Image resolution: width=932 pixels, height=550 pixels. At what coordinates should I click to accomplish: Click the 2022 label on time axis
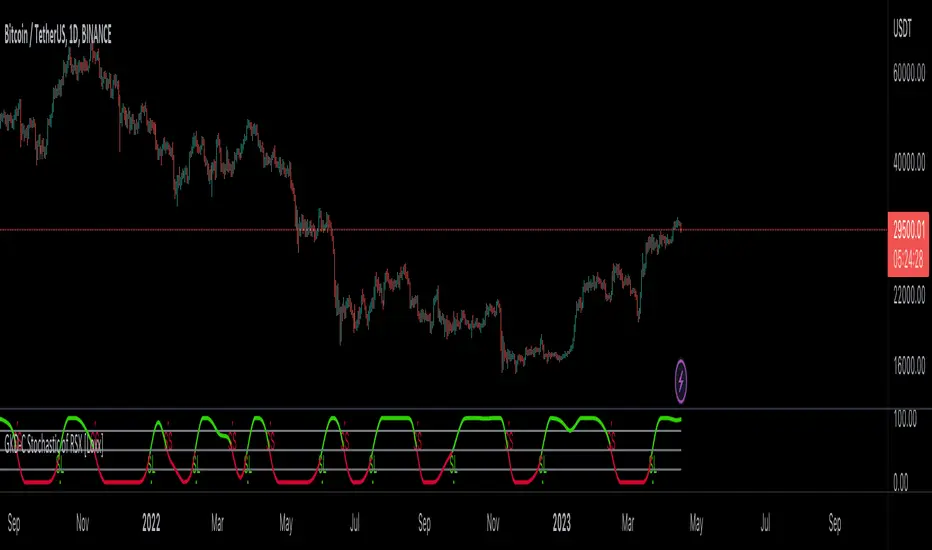[151, 523]
